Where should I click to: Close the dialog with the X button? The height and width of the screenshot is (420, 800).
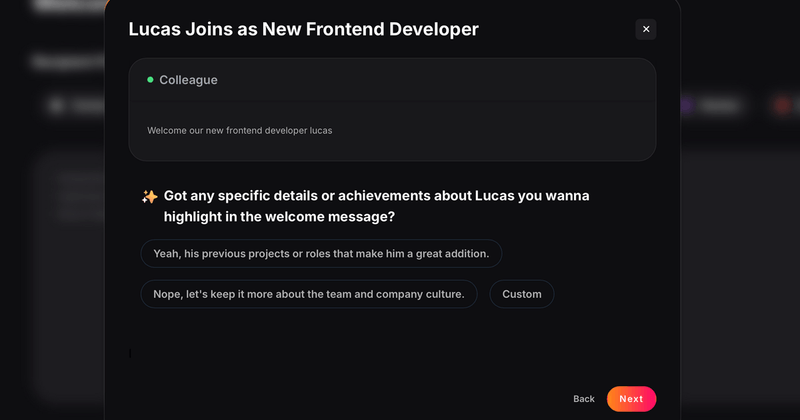tap(646, 29)
